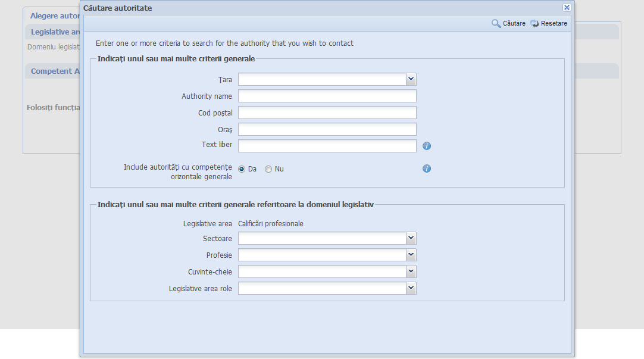This screenshot has width=644, height=359.
Task: Expand the Cuvinte-cheie dropdown
Action: [411, 271]
